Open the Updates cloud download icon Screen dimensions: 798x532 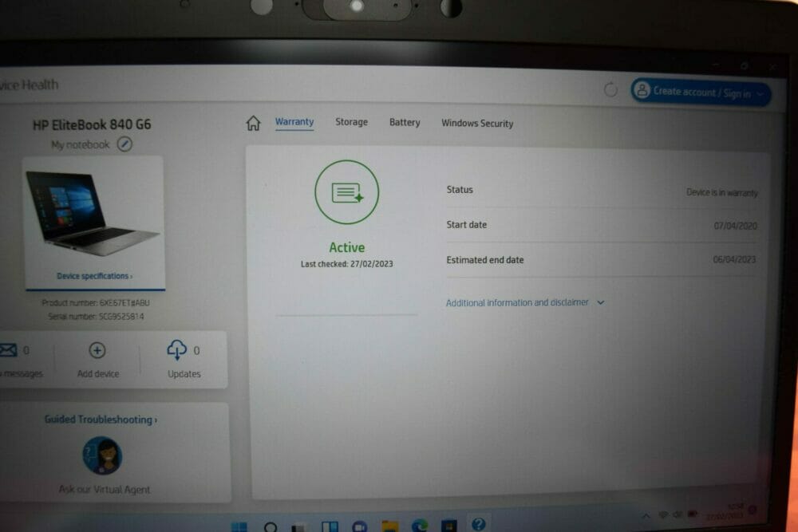[x=176, y=350]
